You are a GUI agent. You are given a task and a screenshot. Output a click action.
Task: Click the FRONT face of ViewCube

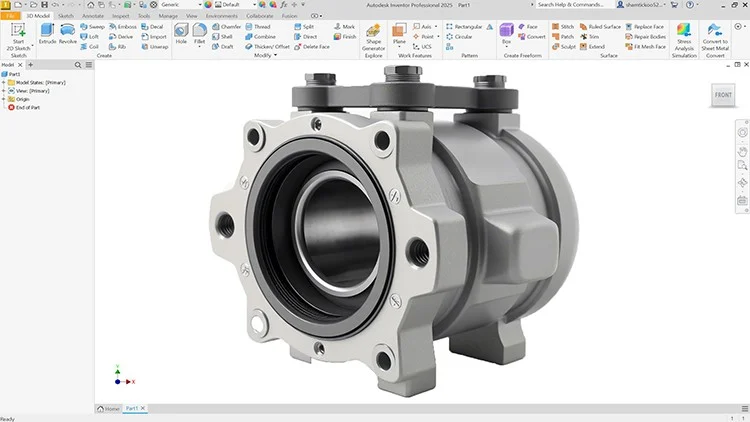[x=722, y=95]
